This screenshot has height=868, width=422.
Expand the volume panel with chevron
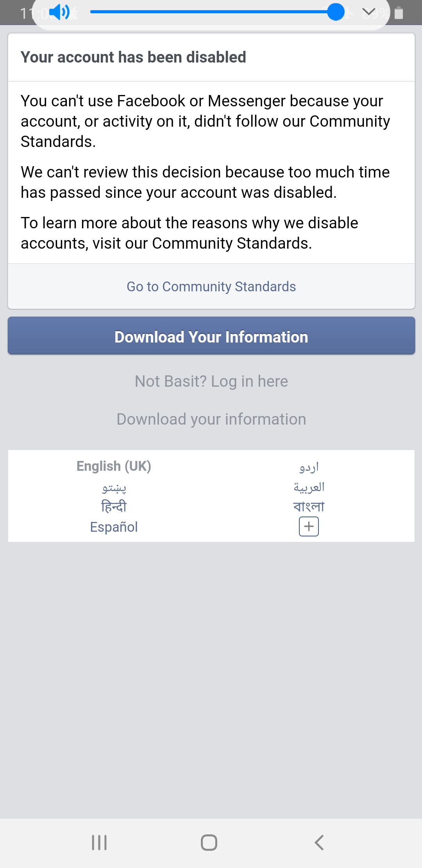pos(368,13)
